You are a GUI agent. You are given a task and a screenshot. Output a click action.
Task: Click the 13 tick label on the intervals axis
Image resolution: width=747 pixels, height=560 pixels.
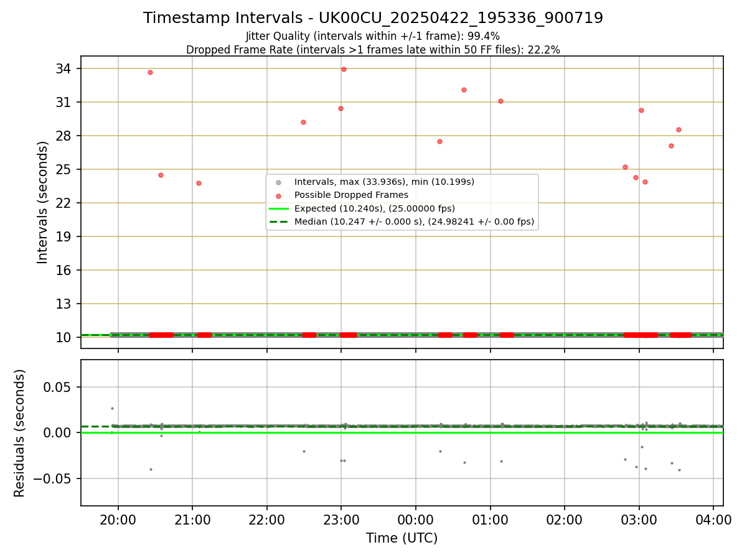[65, 304]
